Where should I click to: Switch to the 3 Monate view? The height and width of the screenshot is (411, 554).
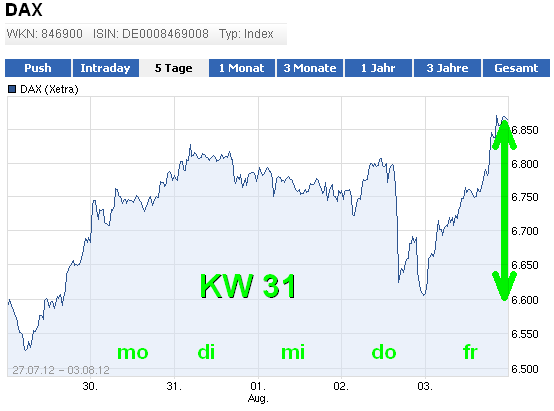[310, 68]
